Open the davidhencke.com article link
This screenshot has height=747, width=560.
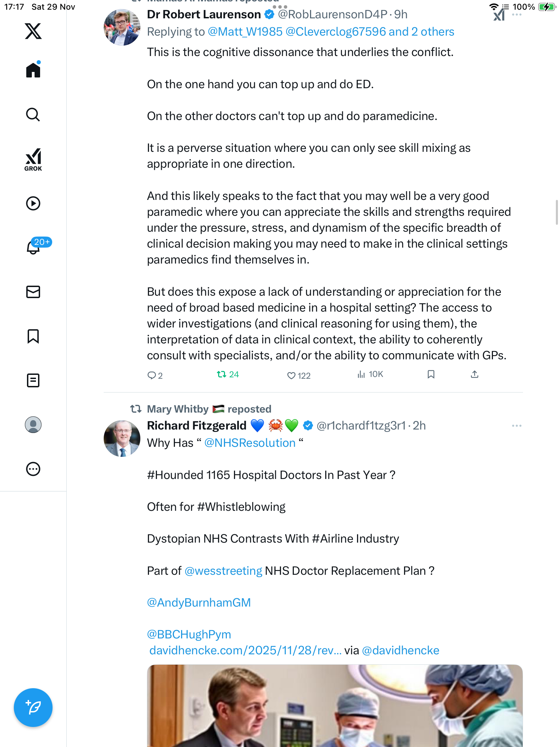coord(245,651)
